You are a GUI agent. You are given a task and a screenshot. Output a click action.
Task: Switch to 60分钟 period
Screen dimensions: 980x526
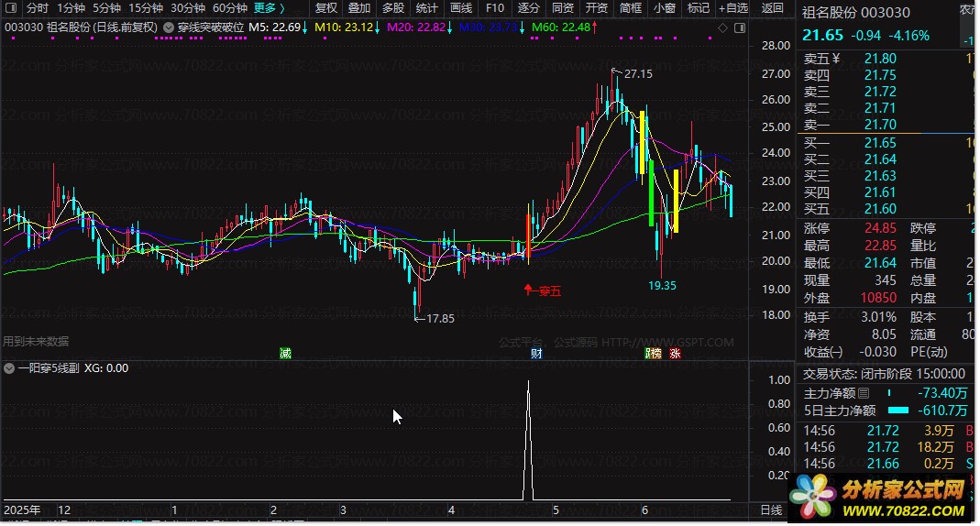(230, 8)
